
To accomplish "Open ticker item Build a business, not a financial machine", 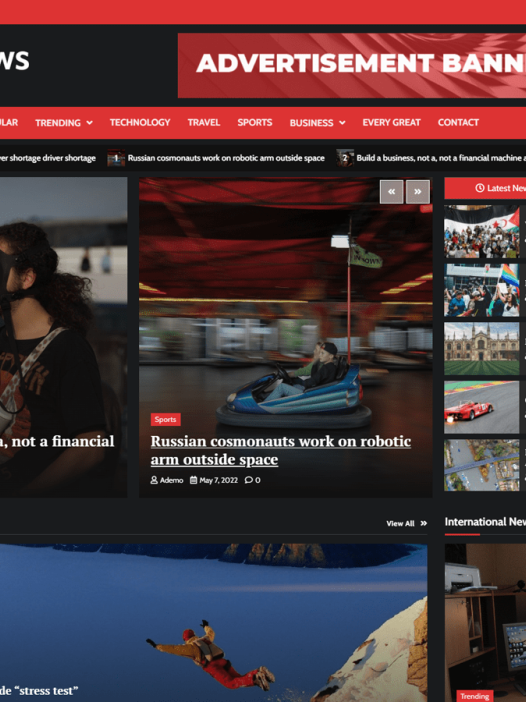I will click(441, 158).
